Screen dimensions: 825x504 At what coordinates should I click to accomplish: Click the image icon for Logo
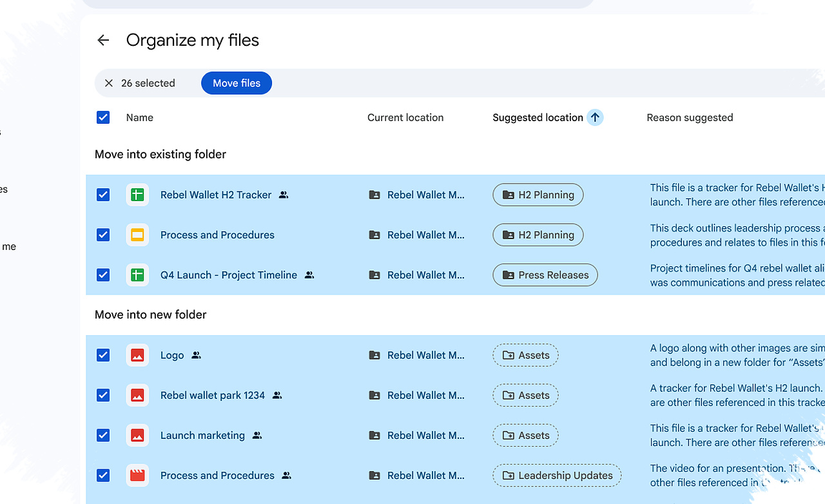tap(137, 355)
